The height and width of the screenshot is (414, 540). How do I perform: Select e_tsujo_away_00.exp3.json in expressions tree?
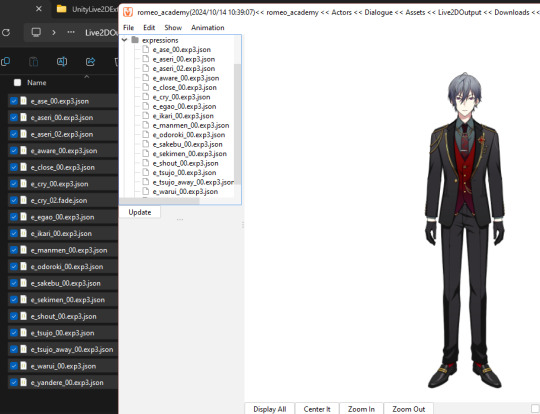pyautogui.click(x=193, y=182)
